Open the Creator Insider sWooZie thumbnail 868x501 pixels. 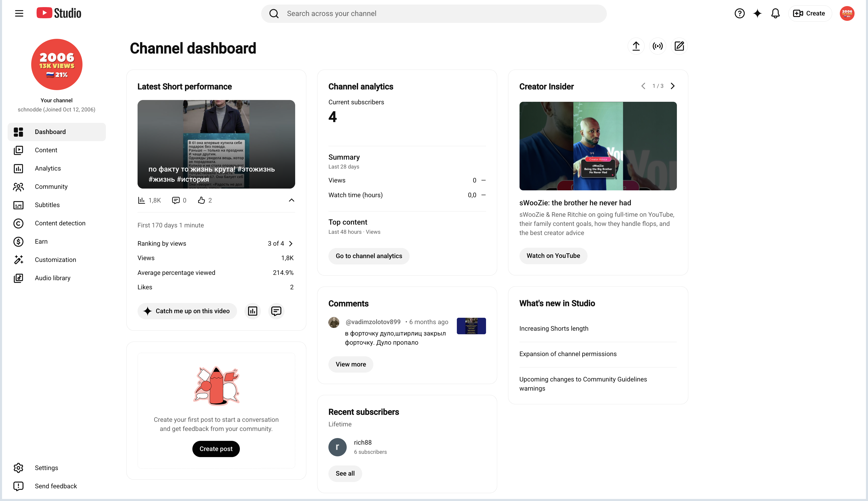click(x=598, y=146)
